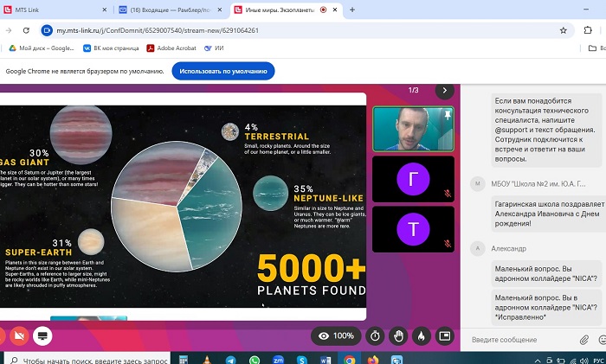Open 'ВК моя страница' bookmark

(x=115, y=48)
